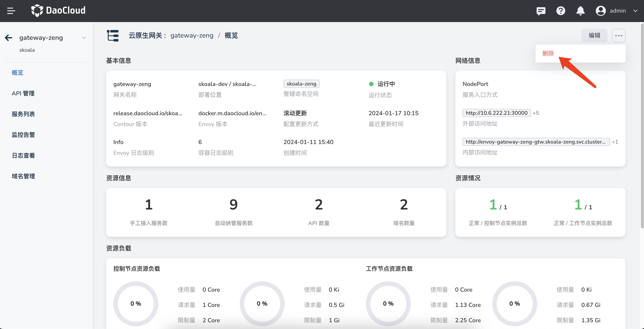
Task: Select 删除 from the actions menu
Action: click(x=548, y=53)
